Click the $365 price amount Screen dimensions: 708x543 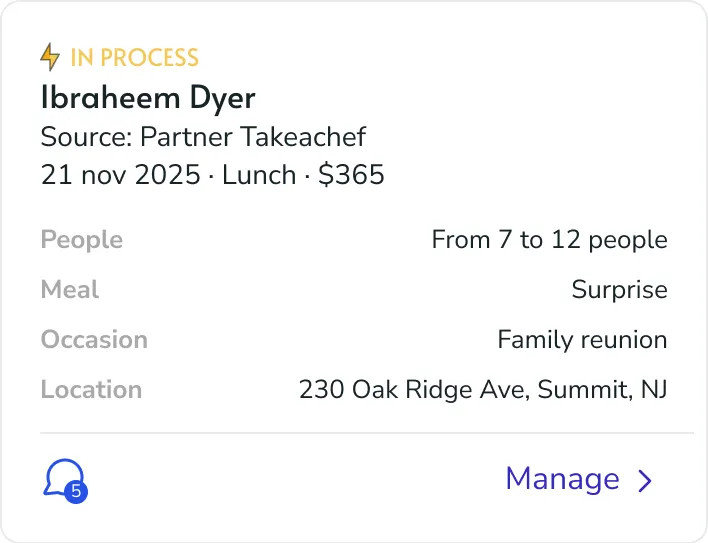pos(351,175)
